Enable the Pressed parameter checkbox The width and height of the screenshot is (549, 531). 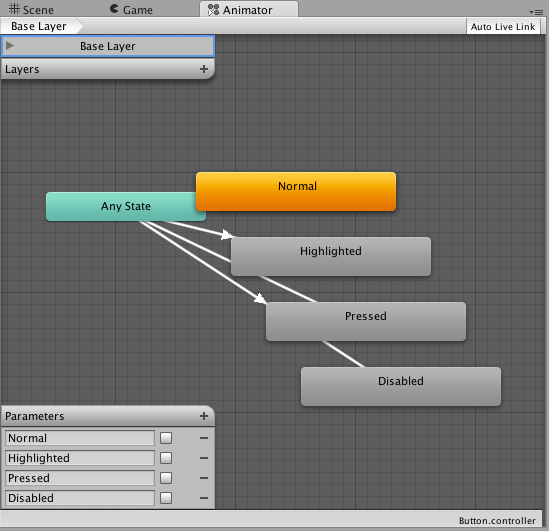(x=166, y=478)
